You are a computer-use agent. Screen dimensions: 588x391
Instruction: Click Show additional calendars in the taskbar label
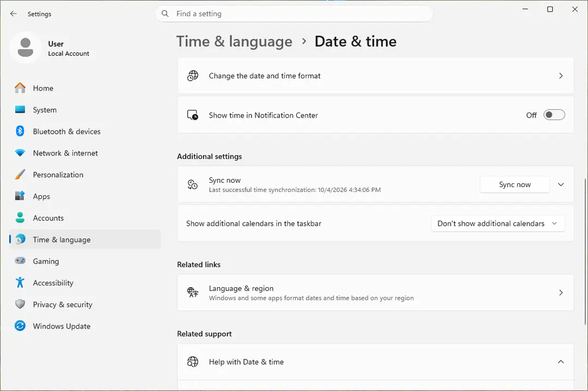point(254,224)
